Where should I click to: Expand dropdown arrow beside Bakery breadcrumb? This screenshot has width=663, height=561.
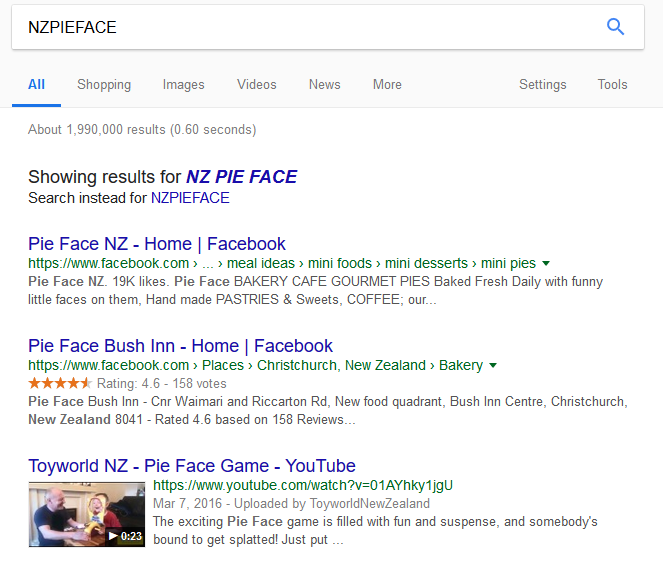[493, 365]
